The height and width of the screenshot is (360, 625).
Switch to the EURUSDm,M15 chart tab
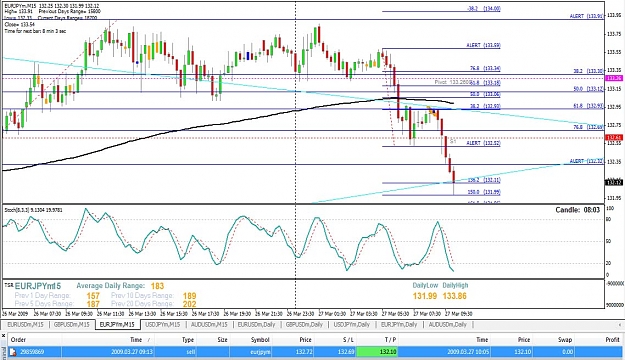[x=26, y=325]
